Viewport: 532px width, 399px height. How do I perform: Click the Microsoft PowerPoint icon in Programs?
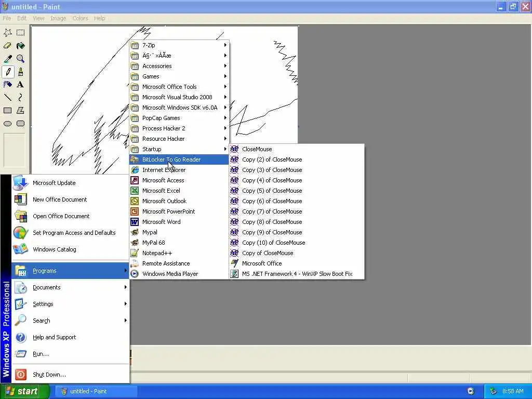135,211
